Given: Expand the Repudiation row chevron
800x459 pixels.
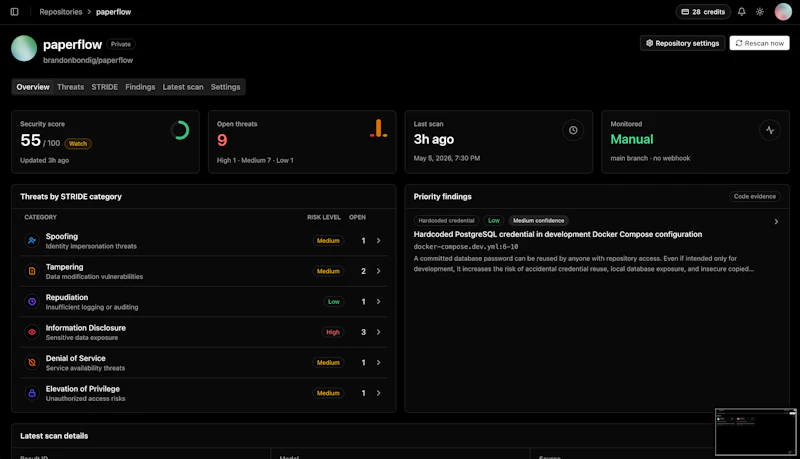Looking at the screenshot, I should coord(379,302).
